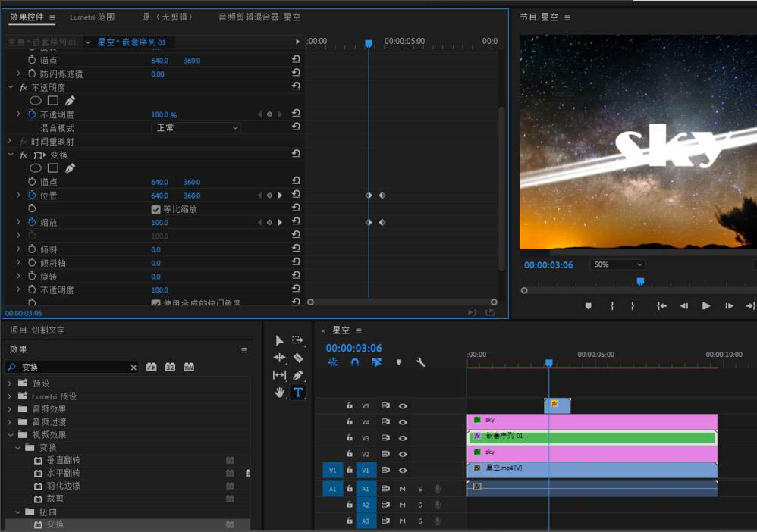
Task: Select the Type tool in the toolbar
Action: pos(298,392)
